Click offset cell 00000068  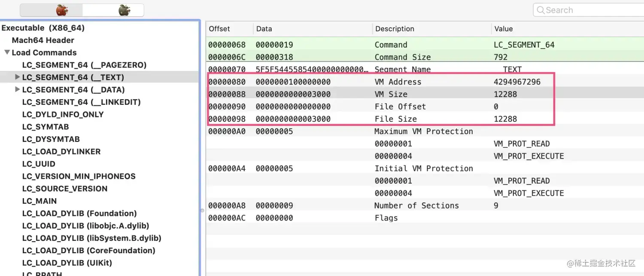click(227, 45)
